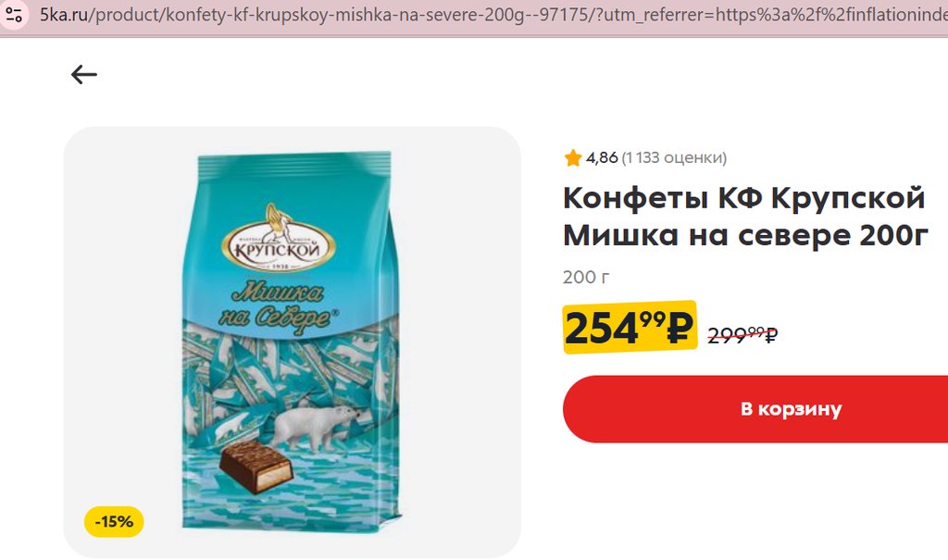Image resolution: width=948 pixels, height=560 pixels.
Task: Open the 1 133 оценки reviews link
Action: 674,158
